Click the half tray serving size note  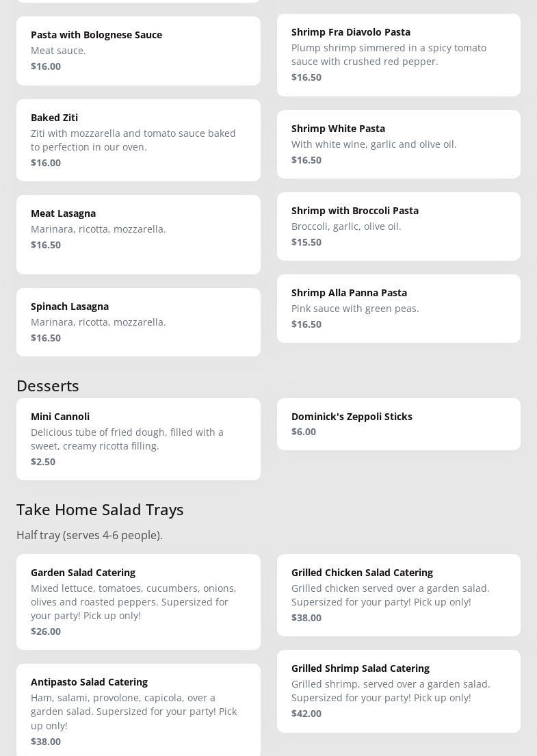point(90,535)
